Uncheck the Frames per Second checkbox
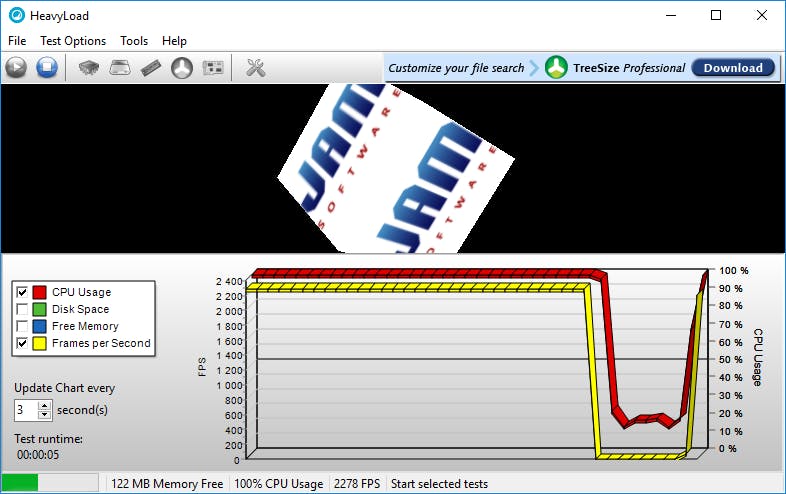The height and width of the screenshot is (494, 786). pos(22,343)
